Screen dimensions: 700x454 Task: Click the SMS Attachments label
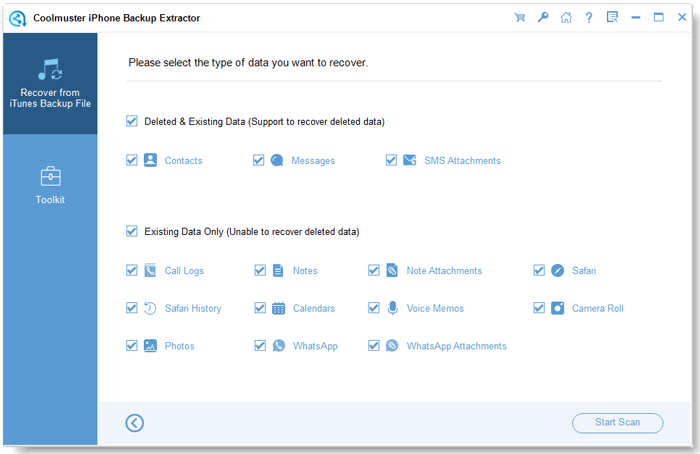point(462,161)
